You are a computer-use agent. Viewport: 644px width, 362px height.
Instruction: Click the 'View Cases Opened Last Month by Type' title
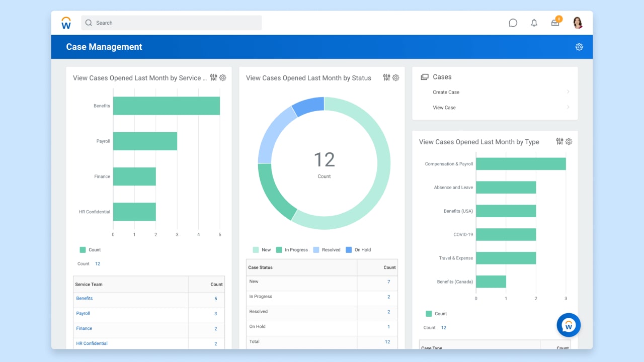[479, 142]
